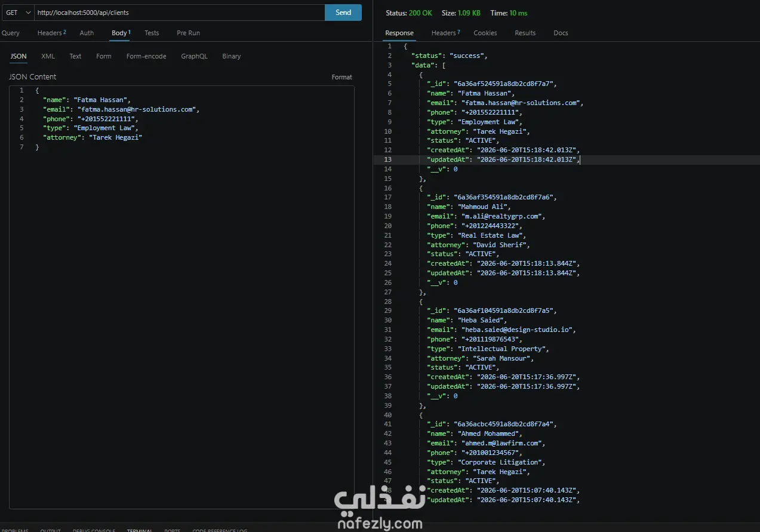Click the "attorney": "Tarek Hegazi" line in request body
Screen dimensions: 760x532
coord(93,137)
